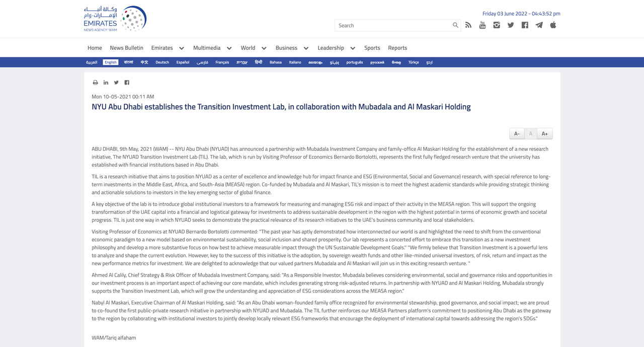Viewport: 644px width, 347px height.
Task: Click into the Search input field
Action: (392, 25)
